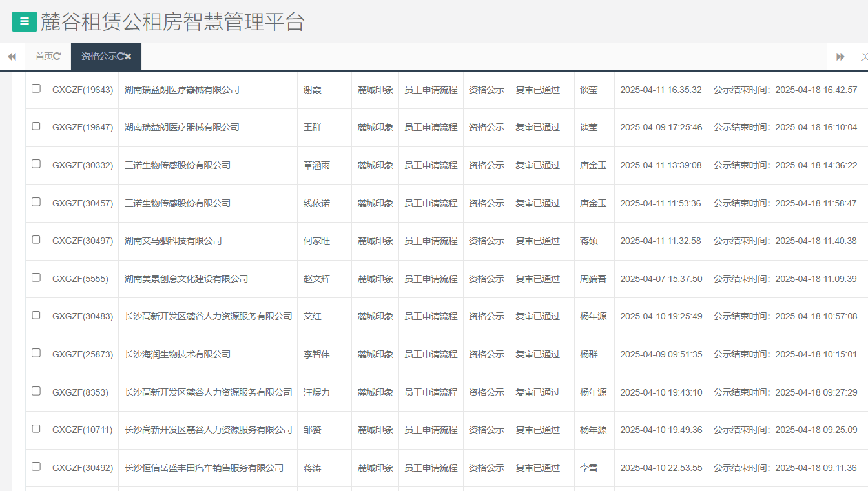The width and height of the screenshot is (868, 491).
Task: Check the box next to 艾红
Action: coord(36,316)
